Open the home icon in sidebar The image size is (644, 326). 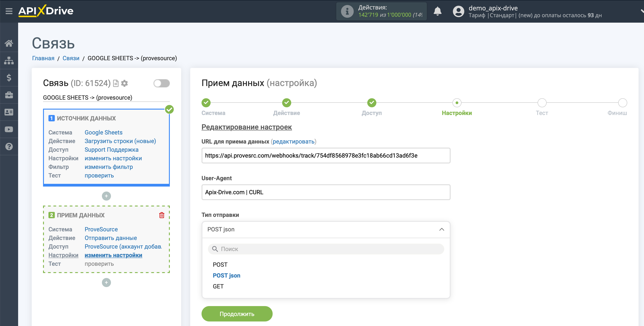tap(9, 43)
